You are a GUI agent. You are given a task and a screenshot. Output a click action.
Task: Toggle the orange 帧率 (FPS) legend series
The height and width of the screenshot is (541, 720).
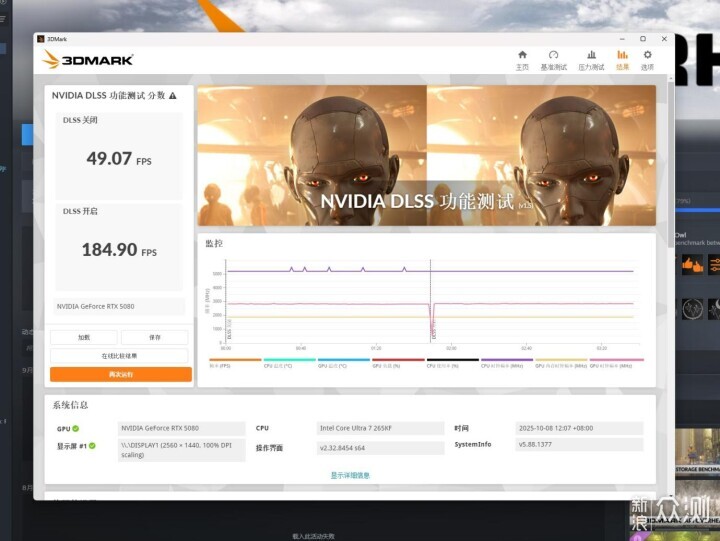coord(235,362)
